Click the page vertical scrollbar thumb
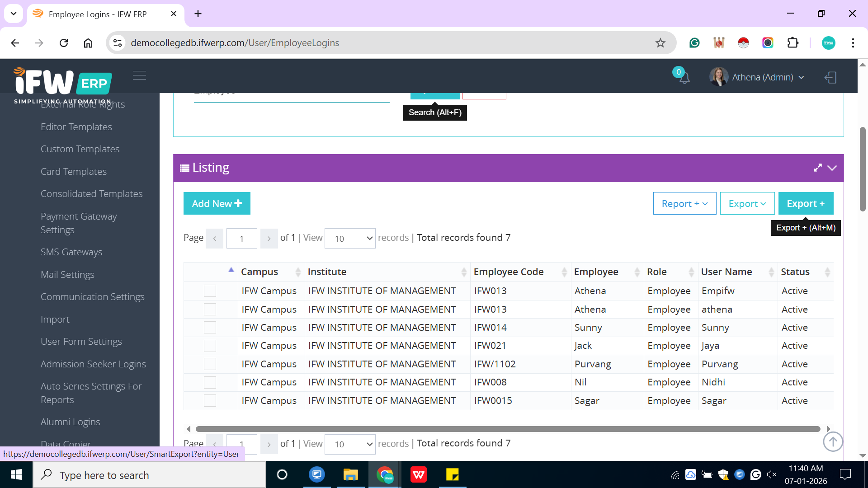 pos(863,169)
